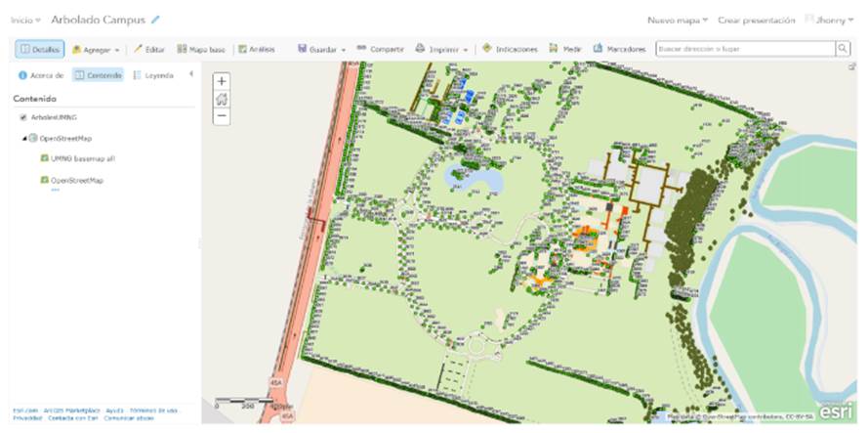Click the zoom in plus button
The height and width of the screenshot is (433, 868).
click(x=222, y=81)
